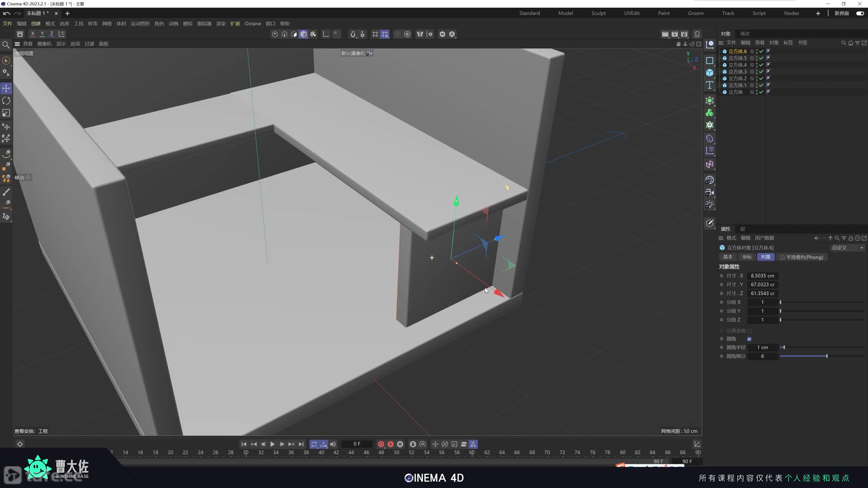
Task: Select the Rotate tool in left toolbar
Action: (x=6, y=101)
